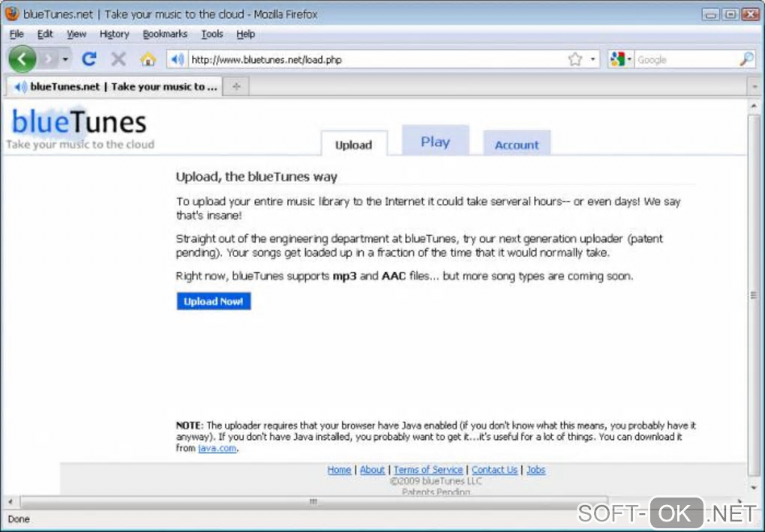Go to the Home page icon
The width and height of the screenshot is (765, 532).
pos(148,59)
